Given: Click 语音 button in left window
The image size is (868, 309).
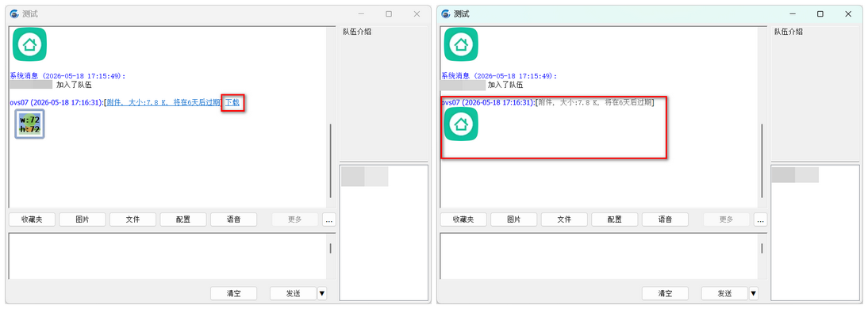Looking at the screenshot, I should 233,219.
